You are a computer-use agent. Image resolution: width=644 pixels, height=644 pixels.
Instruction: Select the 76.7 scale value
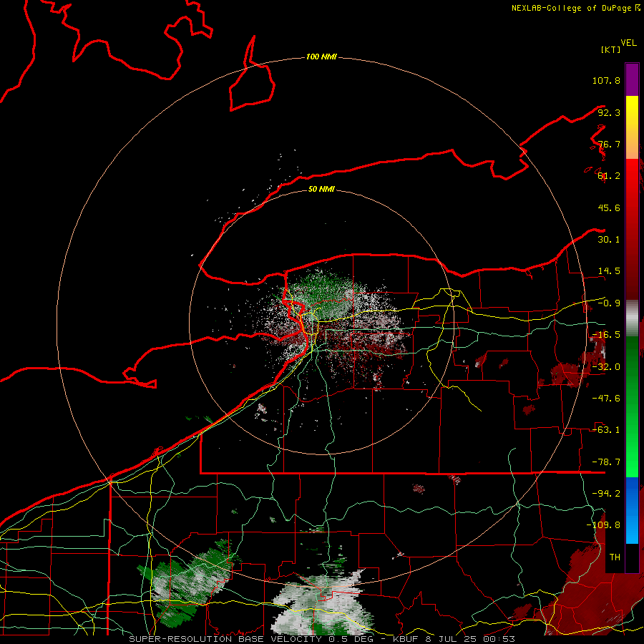click(x=609, y=144)
